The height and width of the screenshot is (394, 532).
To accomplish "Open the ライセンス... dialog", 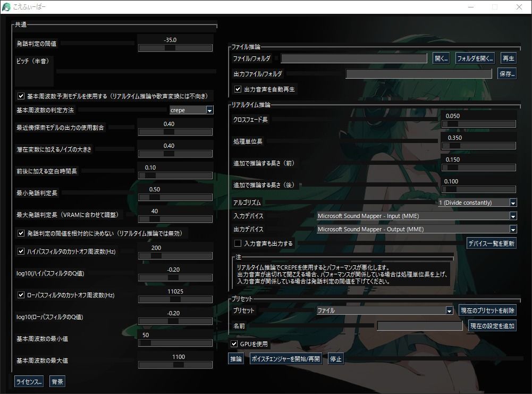I will [x=28, y=381].
